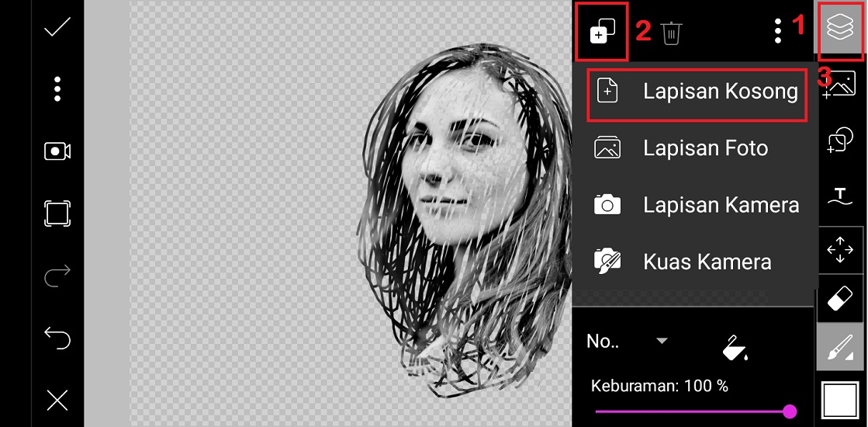The image size is (868, 427).
Task: Choose Lapisan Kosong menu entry
Action: point(697,92)
